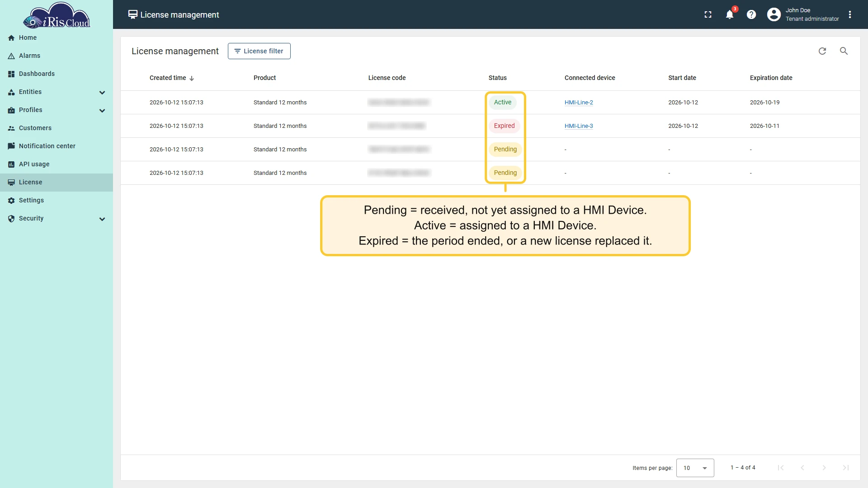Image resolution: width=868 pixels, height=488 pixels.
Task: Expand the Entities menu chevron
Action: pos(102,92)
